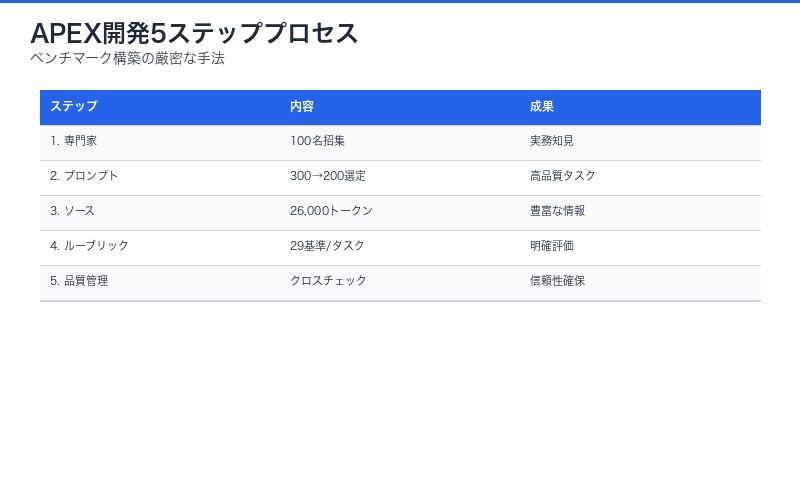Click the cell 2. プロンプト
Viewport: 800px width, 500px height.
click(x=84, y=176)
